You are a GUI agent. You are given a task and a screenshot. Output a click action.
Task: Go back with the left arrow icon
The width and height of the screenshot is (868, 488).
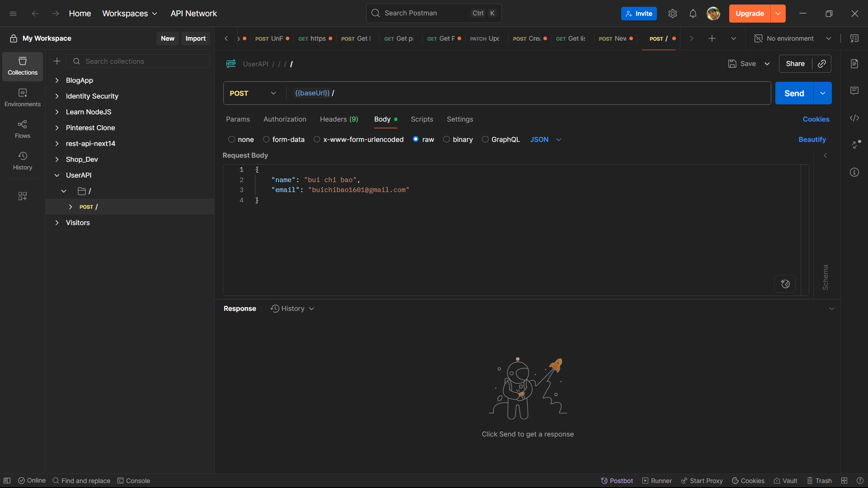tap(35, 14)
